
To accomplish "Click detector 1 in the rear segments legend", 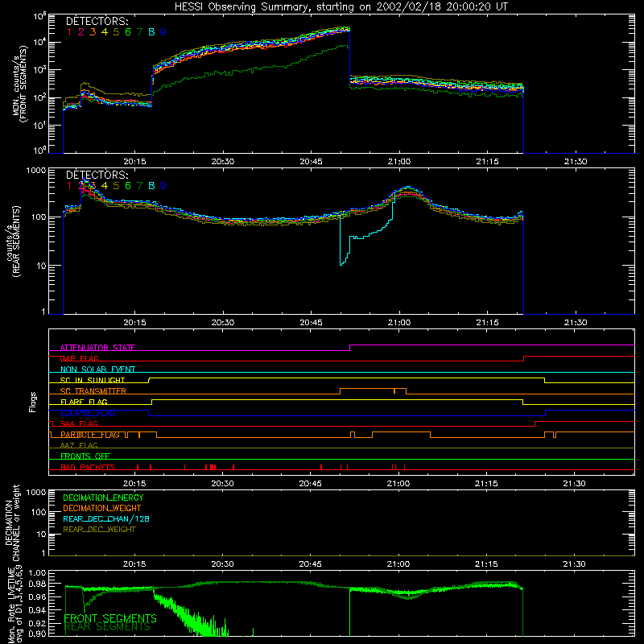I will (69, 186).
